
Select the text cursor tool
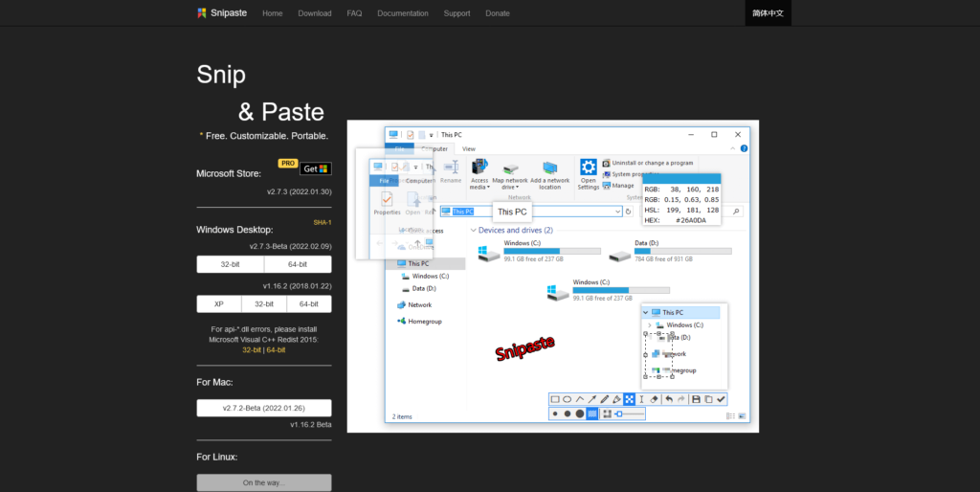pyautogui.click(x=641, y=399)
